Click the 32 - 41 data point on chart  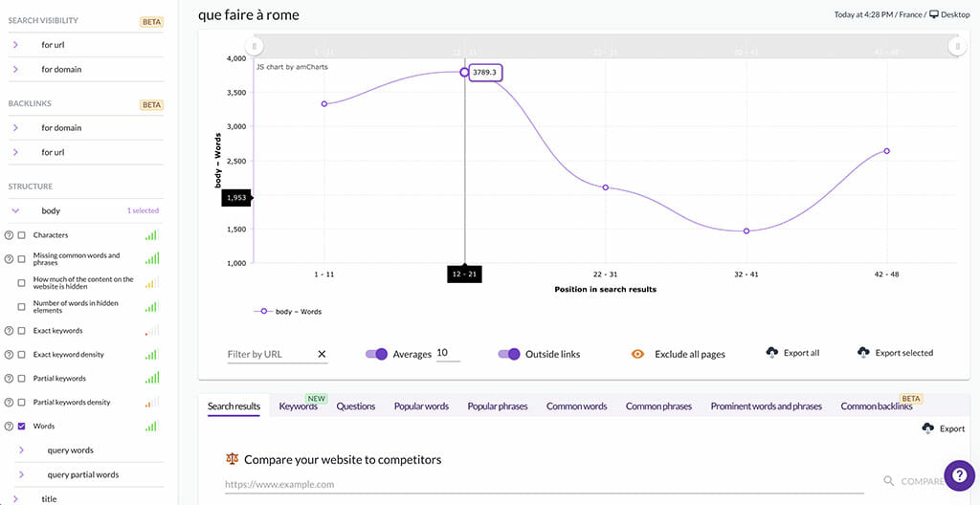tap(746, 231)
